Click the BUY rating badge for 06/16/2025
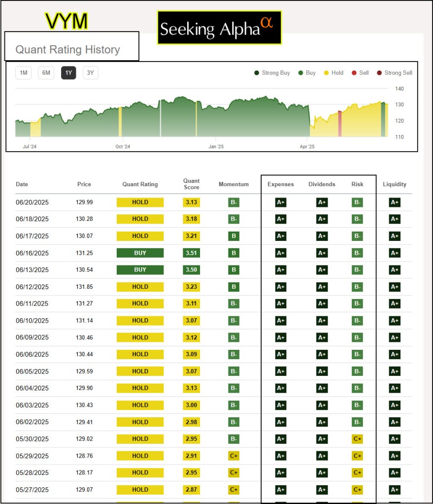 [x=140, y=253]
